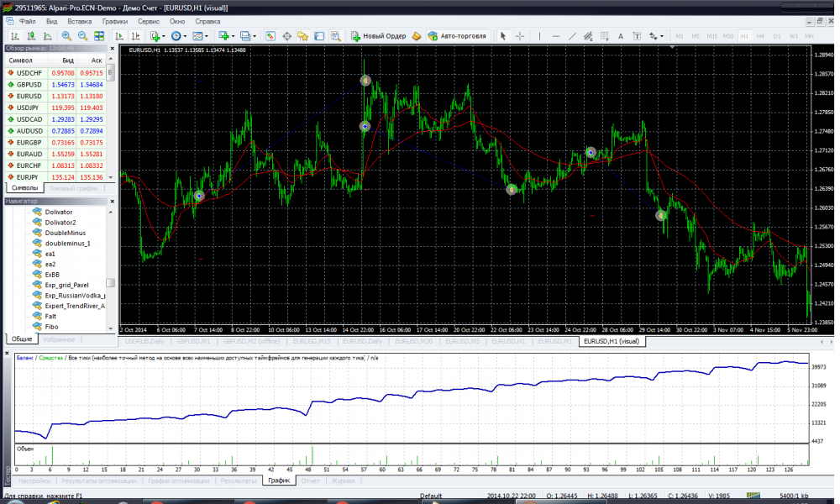The width and height of the screenshot is (840, 504).
Task: Select the crosshair tool
Action: click(520, 36)
